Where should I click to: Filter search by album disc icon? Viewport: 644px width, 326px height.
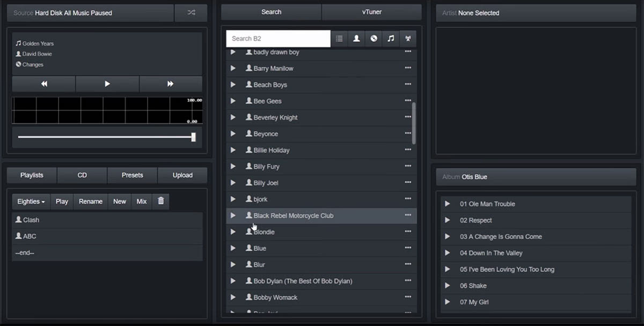click(374, 39)
